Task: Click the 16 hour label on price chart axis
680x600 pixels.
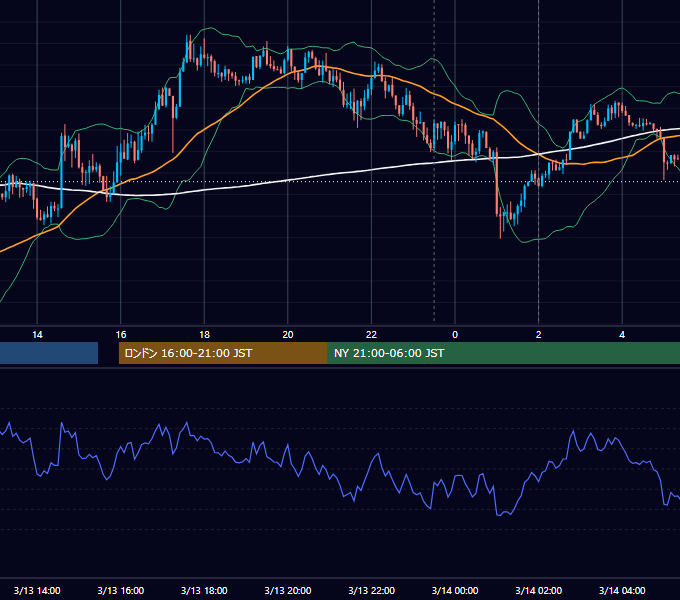Action: (x=121, y=335)
